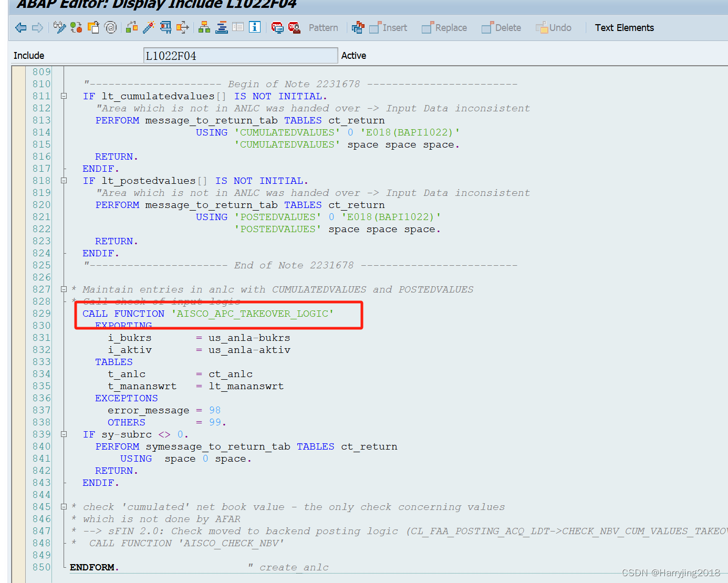Collapse the comment block at line 827
Viewport: 728px width, 583px height.
pyautogui.click(x=64, y=289)
